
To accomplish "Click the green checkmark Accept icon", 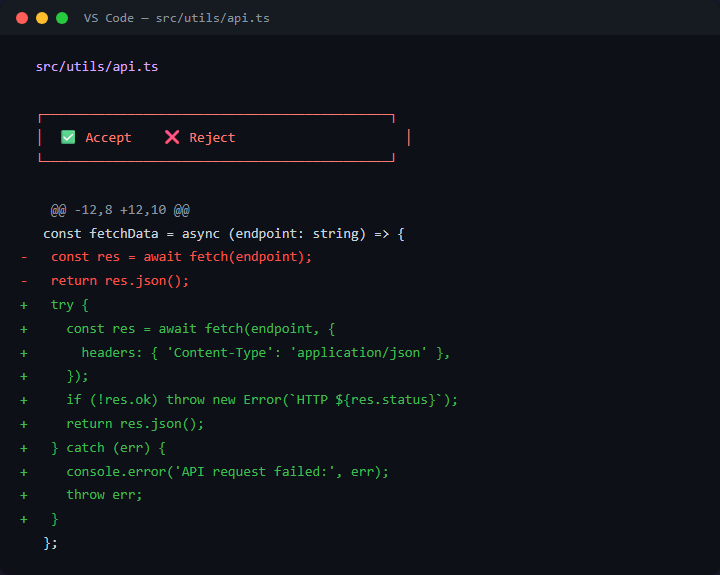I will (68, 137).
